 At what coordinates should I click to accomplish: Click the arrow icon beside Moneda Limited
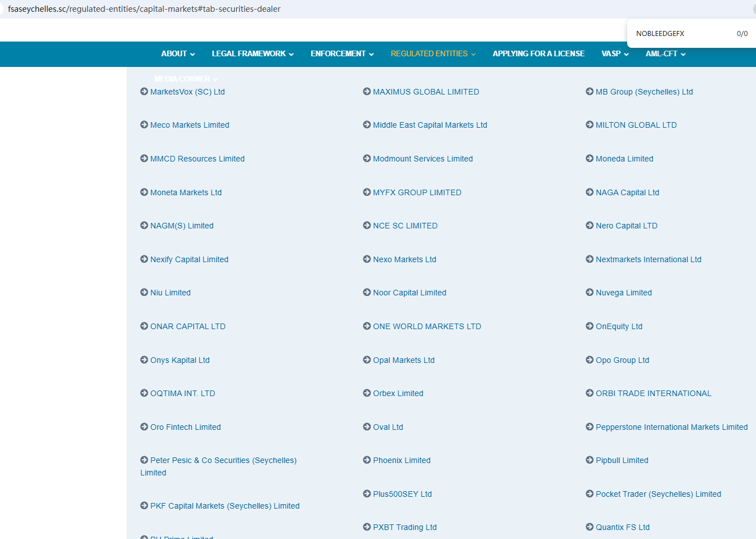click(589, 158)
